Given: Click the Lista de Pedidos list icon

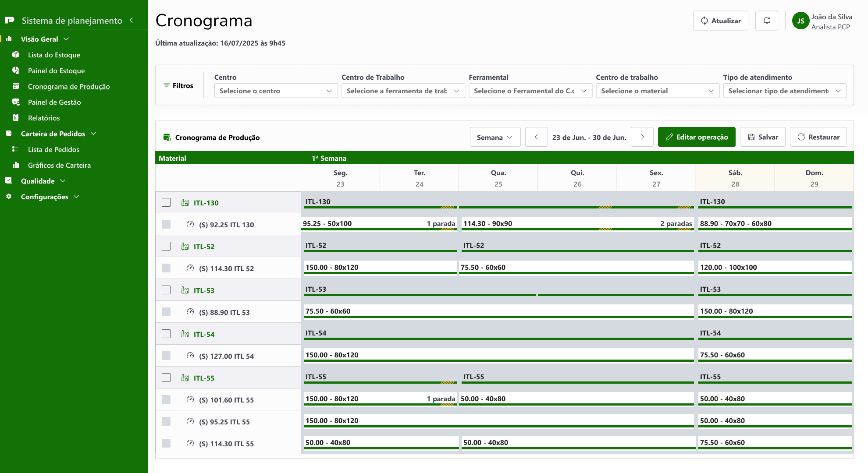Looking at the screenshot, I should point(16,149).
